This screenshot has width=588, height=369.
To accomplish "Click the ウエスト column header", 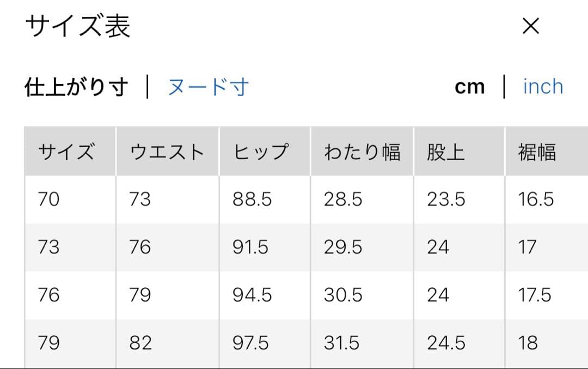I will click(x=168, y=152).
